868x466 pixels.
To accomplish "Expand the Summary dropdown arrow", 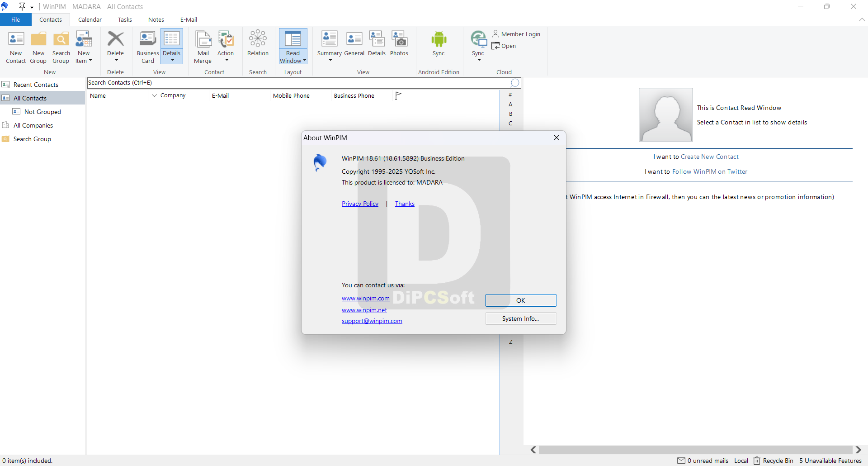I will pyautogui.click(x=330, y=60).
